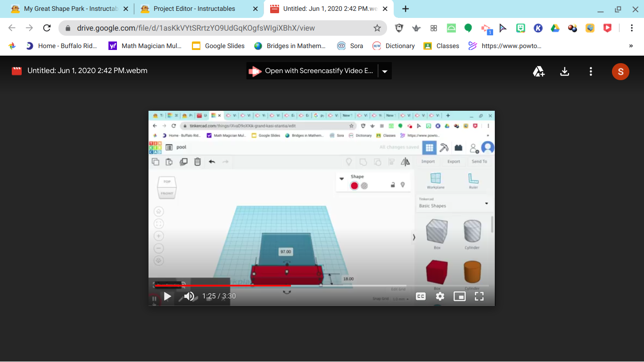Mute the video using the speaker icon

189,296
